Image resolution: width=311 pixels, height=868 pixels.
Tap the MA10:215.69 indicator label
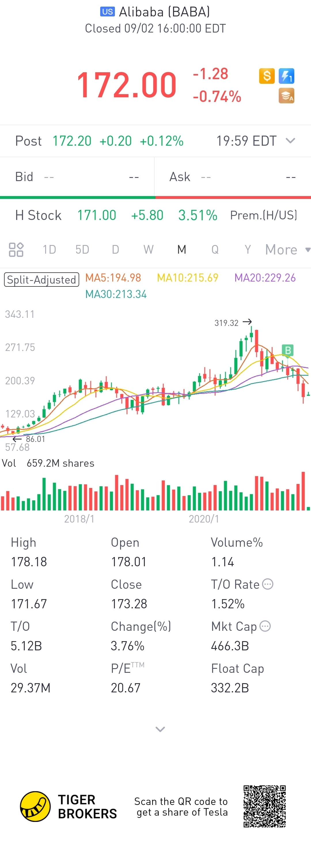click(188, 278)
